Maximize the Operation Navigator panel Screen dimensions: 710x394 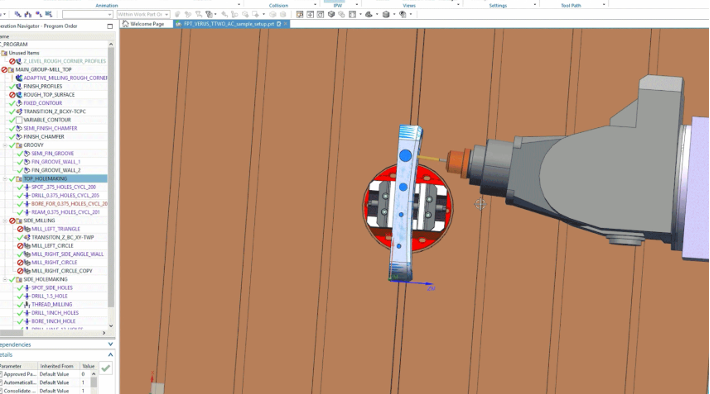[x=110, y=26]
